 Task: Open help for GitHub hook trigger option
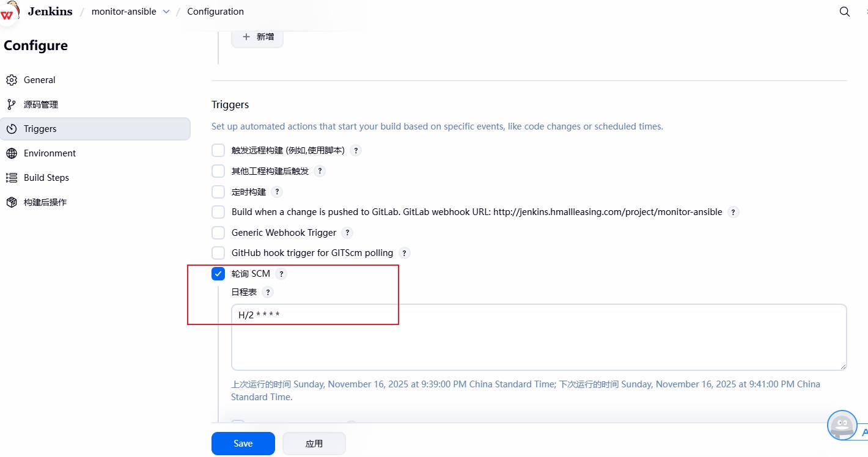tap(404, 253)
